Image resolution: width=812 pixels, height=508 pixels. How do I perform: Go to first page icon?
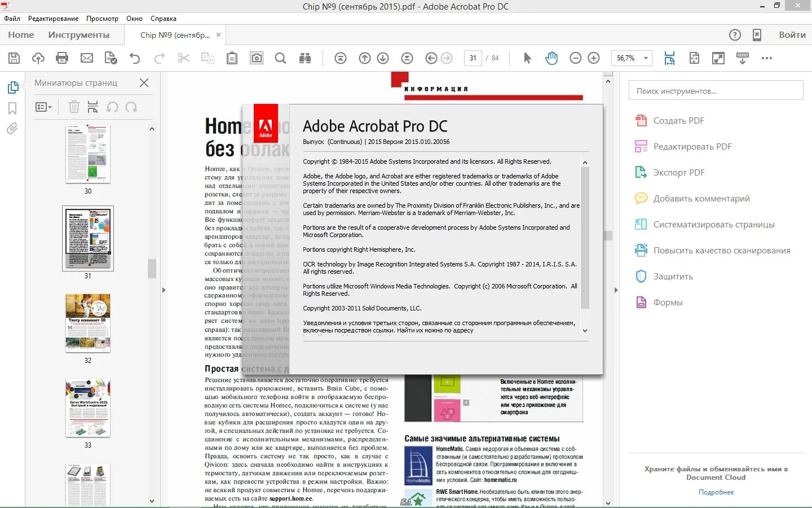tap(341, 58)
